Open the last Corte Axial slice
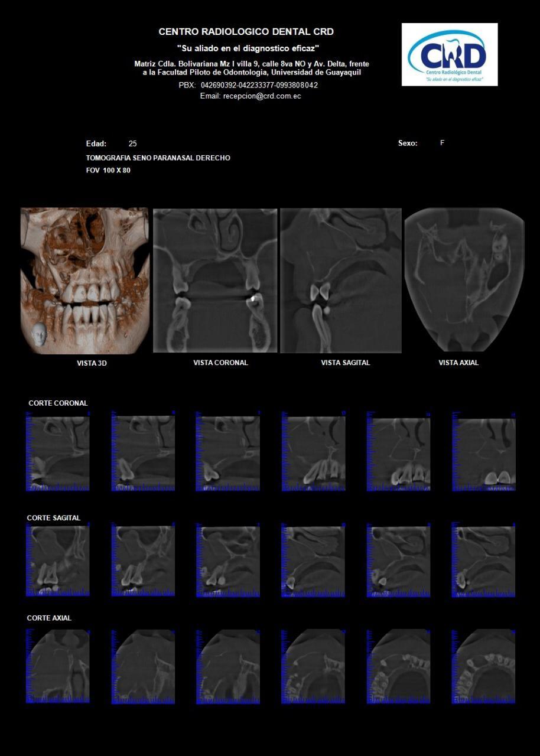540x756 pixels. (x=484, y=666)
